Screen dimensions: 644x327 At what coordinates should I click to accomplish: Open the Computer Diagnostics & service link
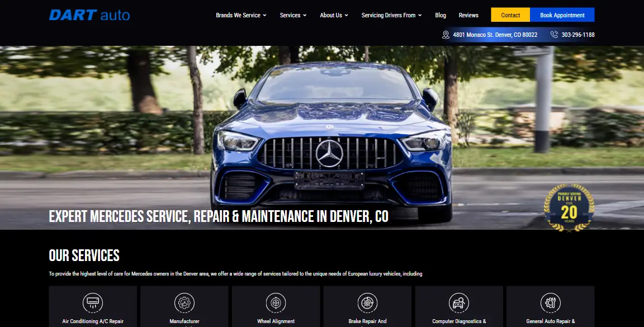pyautogui.click(x=459, y=321)
